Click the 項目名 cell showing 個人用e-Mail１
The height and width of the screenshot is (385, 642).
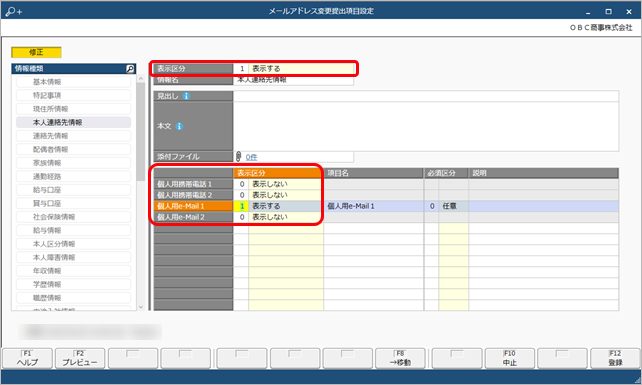point(373,206)
